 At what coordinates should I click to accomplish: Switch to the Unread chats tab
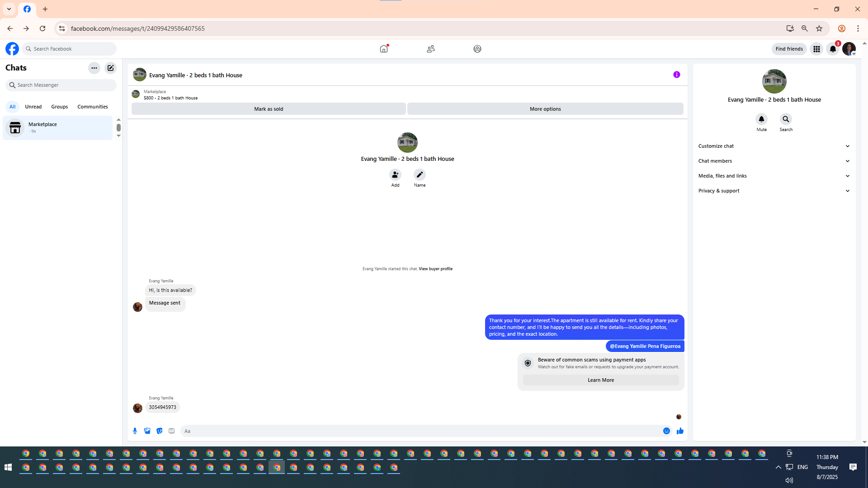tap(33, 107)
